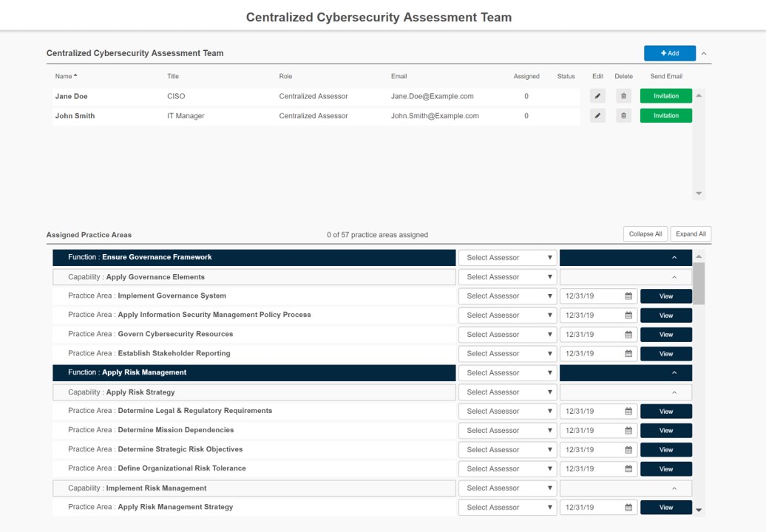Delete John Smith with the trash icon

[623, 116]
